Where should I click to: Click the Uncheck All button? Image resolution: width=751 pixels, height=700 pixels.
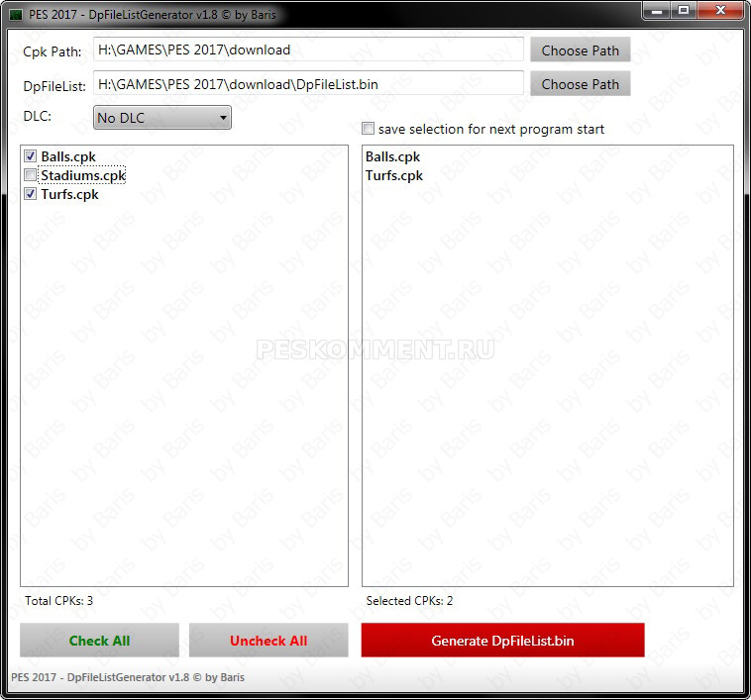point(268,641)
